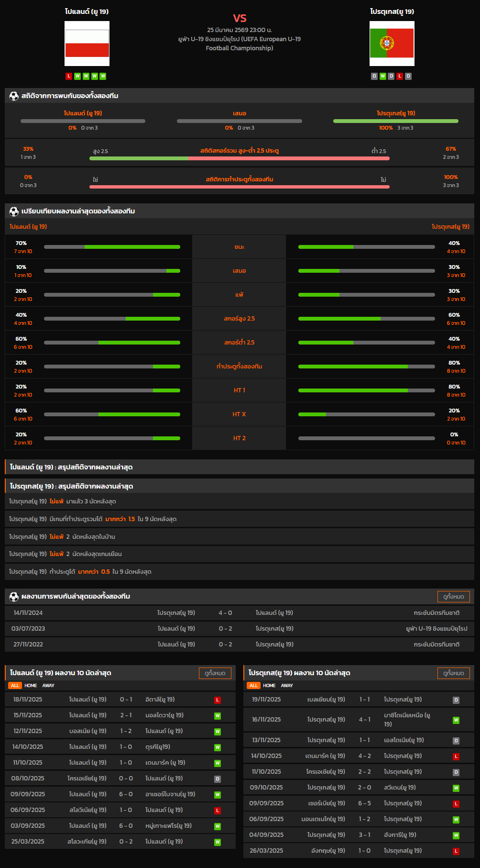
Task: Click the Poland U19 flag image
Action: click(x=87, y=44)
